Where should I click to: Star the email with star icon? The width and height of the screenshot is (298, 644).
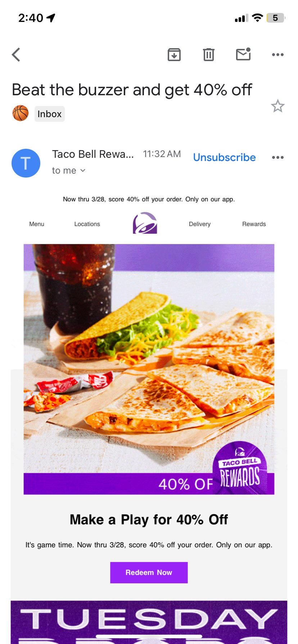pos(278,106)
